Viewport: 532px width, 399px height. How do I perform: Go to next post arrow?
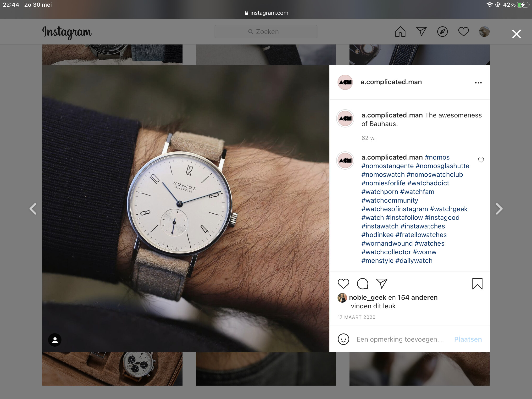[499, 209]
